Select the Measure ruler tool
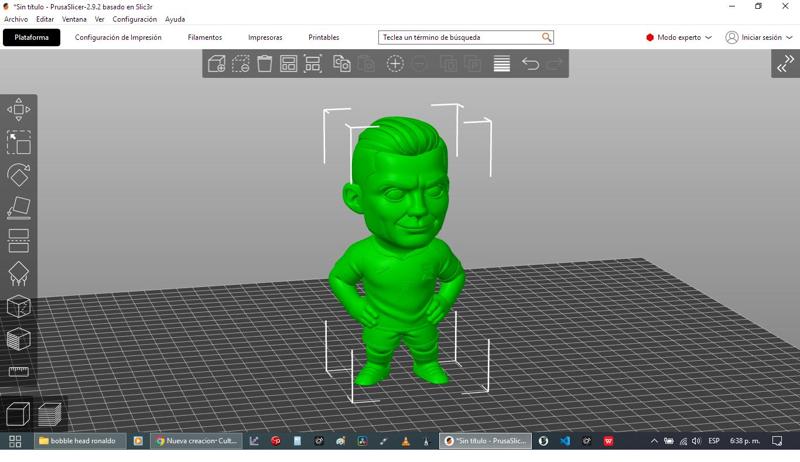The image size is (800, 462). tap(18, 371)
